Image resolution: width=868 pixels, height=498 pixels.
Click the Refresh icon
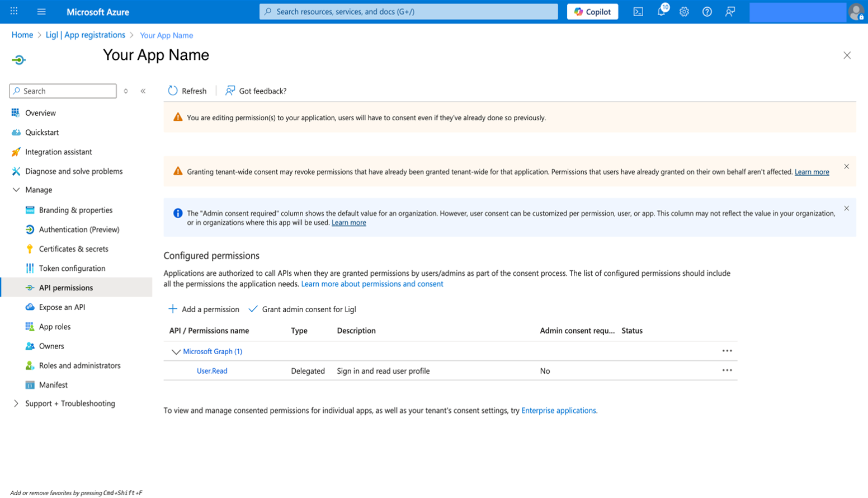tap(173, 91)
